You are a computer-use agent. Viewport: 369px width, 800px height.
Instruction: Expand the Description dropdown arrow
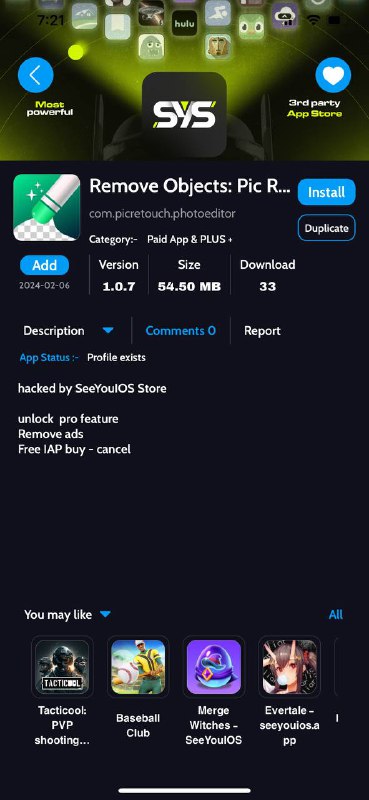(108, 331)
